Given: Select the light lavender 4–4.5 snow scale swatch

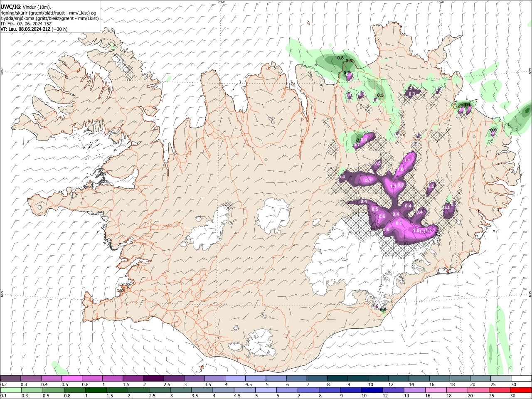Looking at the screenshot, I should pos(235,378).
